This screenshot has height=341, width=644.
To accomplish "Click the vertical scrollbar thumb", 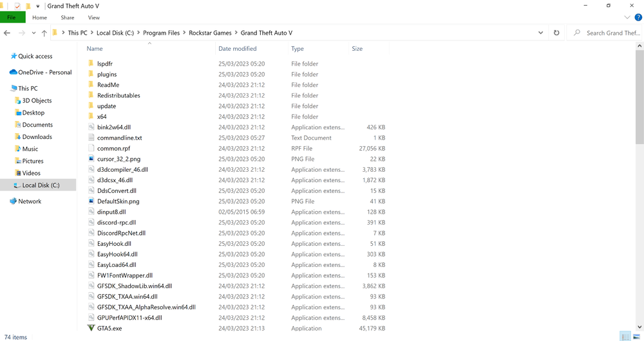I will click(639, 97).
